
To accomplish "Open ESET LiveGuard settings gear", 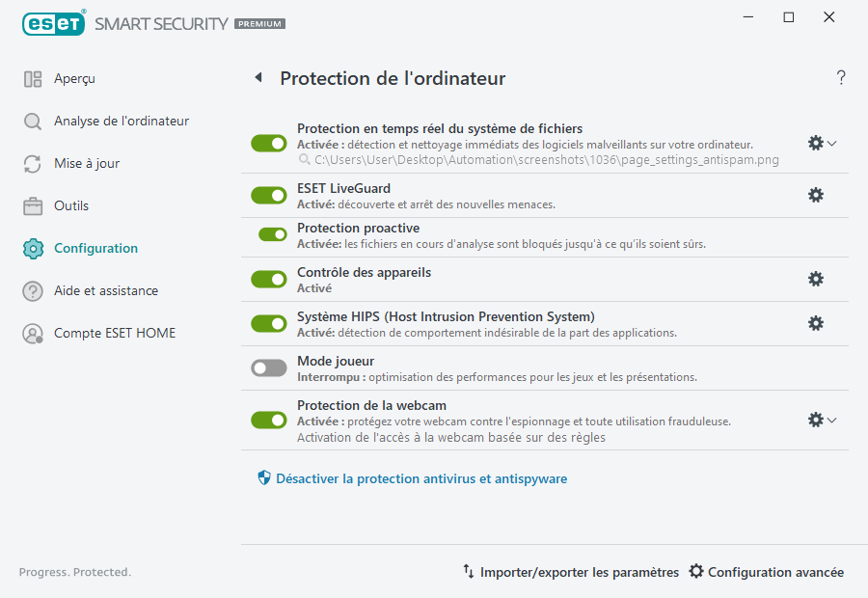I will pos(816,195).
